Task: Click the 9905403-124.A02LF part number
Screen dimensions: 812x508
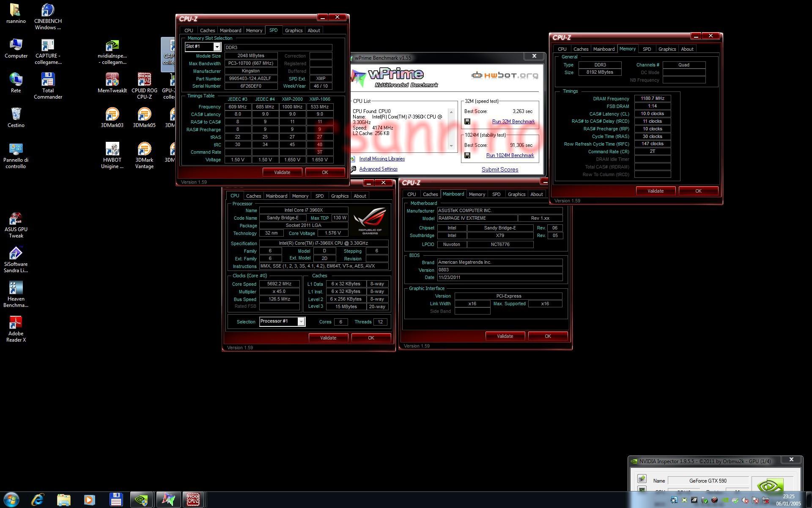Action: [251, 79]
